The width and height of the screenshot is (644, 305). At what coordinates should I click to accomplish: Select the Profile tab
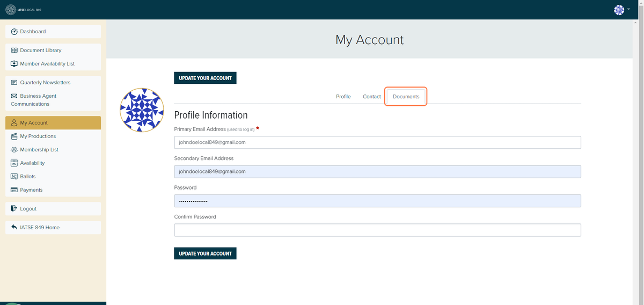coord(343,97)
